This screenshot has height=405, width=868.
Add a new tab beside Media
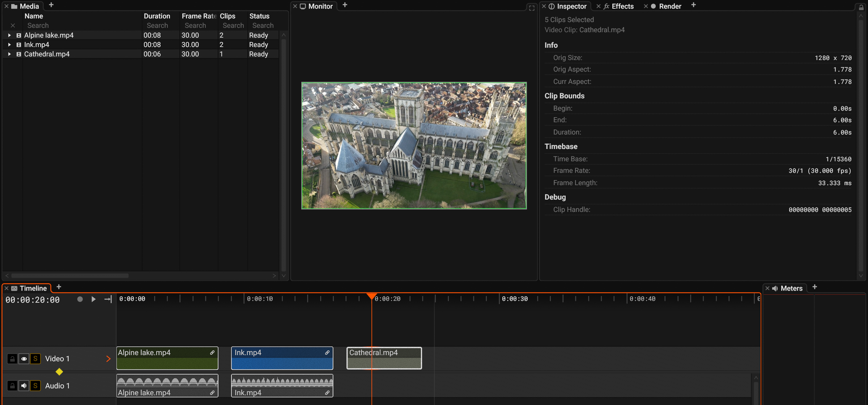(51, 5)
